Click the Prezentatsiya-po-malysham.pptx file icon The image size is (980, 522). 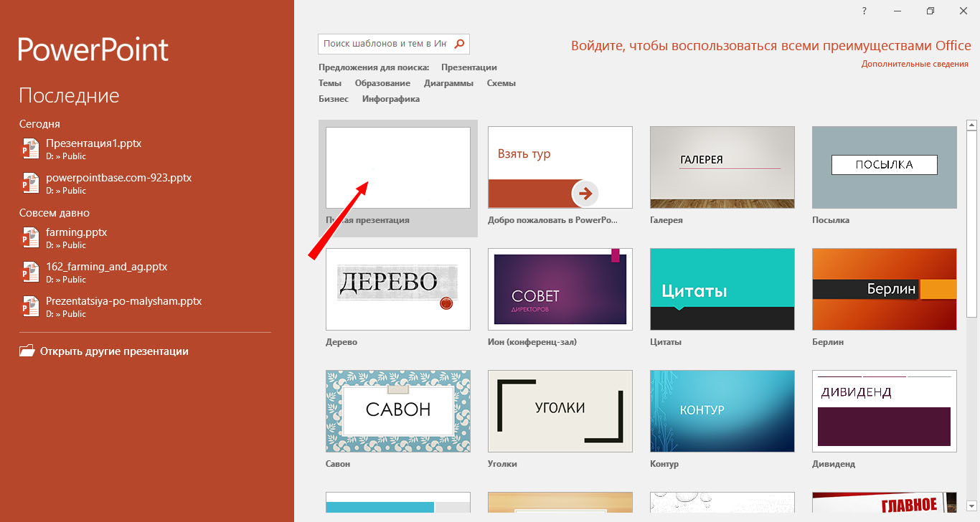coord(29,306)
